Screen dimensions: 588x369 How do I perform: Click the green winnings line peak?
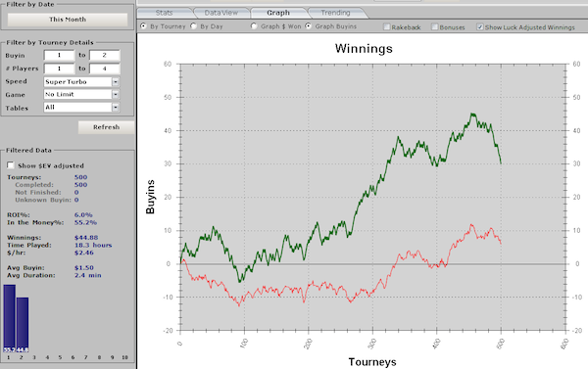click(x=472, y=115)
